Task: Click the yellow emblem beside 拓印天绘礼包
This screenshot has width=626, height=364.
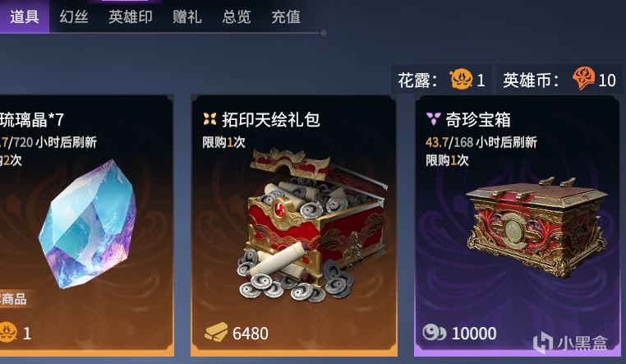Action: [209, 118]
